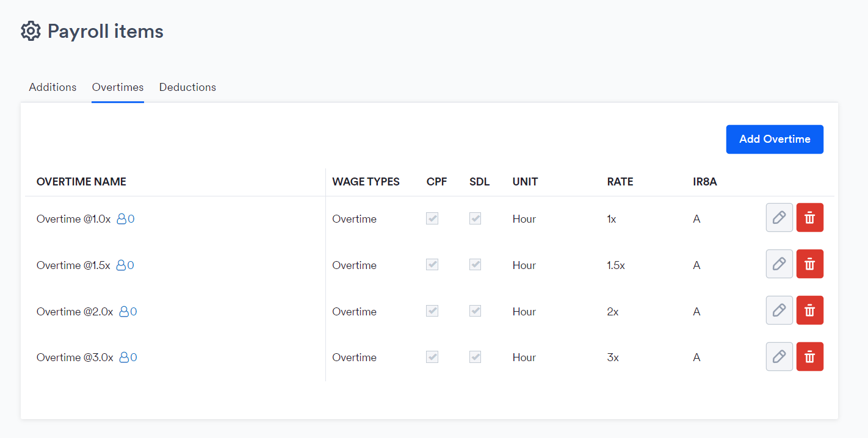The width and height of the screenshot is (868, 438).
Task: Click IR8A value A for Overtime @1.5x
Action: tap(696, 265)
